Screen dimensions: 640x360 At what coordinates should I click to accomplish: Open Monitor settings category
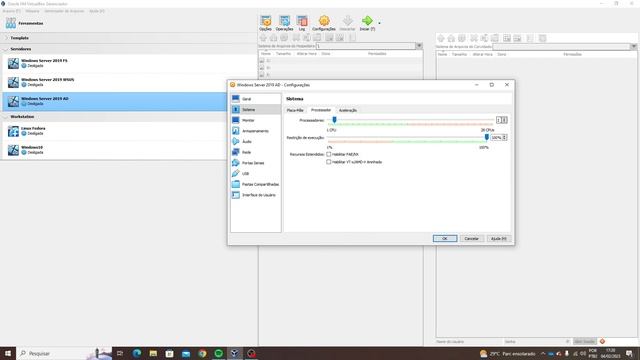pos(255,120)
